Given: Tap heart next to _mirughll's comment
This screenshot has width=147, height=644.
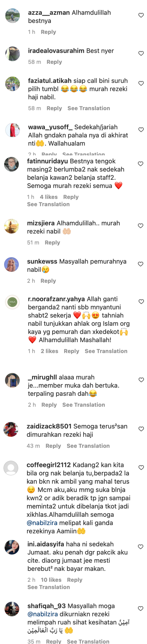Looking at the screenshot, I should point(141,380).
